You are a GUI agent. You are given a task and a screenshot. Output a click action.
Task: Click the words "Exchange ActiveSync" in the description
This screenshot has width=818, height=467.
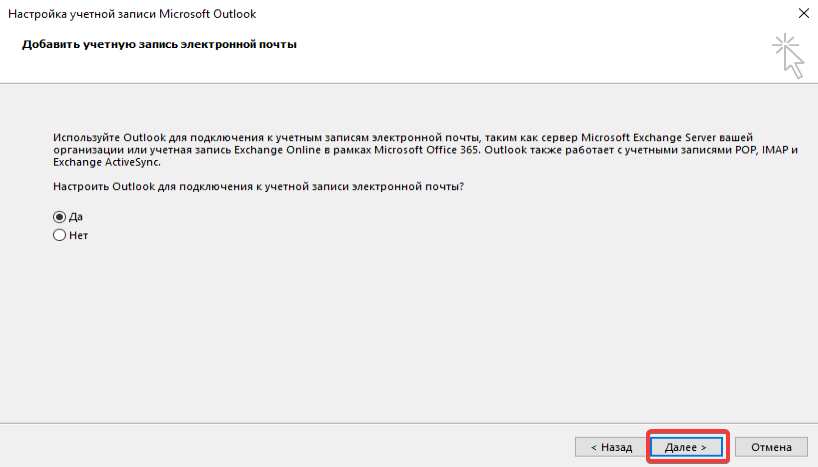point(104,161)
